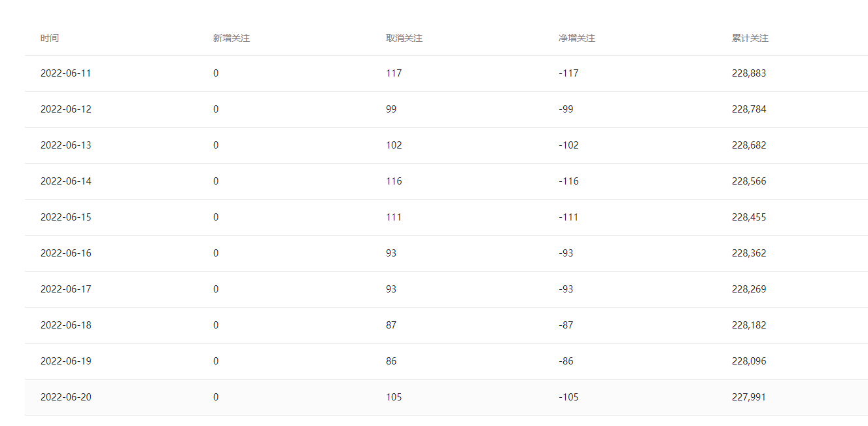Click the 累计关注 column header
Viewport: 868px width, 426px height.
pyautogui.click(x=750, y=39)
